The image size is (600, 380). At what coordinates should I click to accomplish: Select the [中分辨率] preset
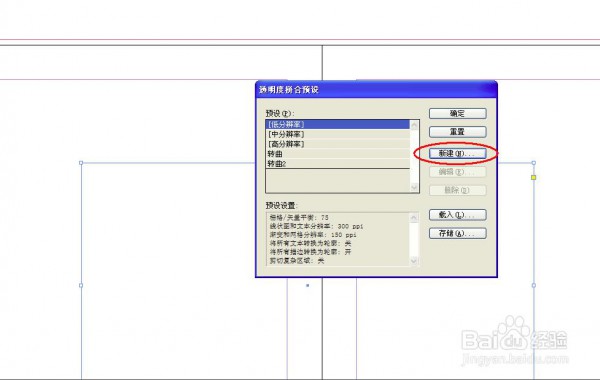coord(338,134)
